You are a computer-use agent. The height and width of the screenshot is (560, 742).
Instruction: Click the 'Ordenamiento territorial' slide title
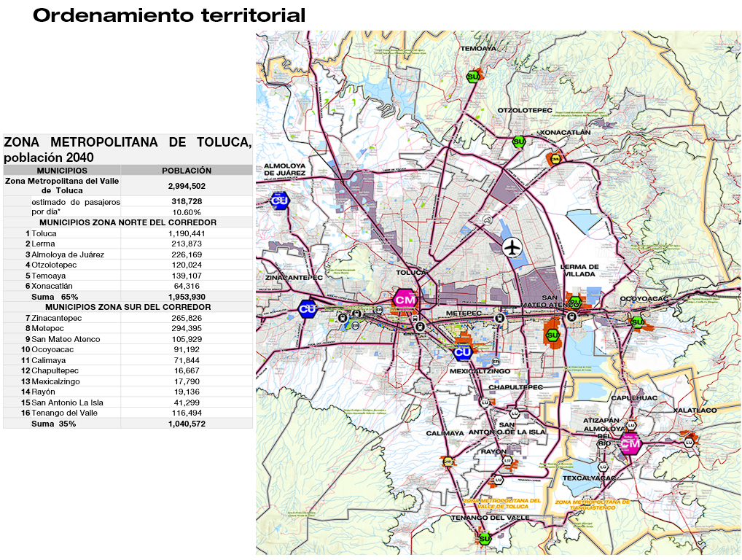(169, 15)
